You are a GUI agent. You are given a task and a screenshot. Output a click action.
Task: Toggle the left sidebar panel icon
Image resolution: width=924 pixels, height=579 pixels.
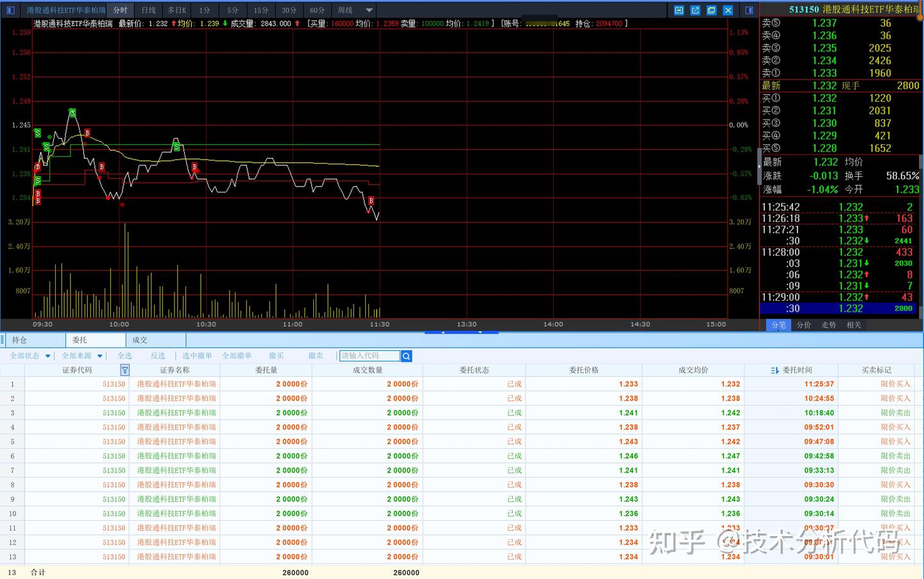click(10, 10)
